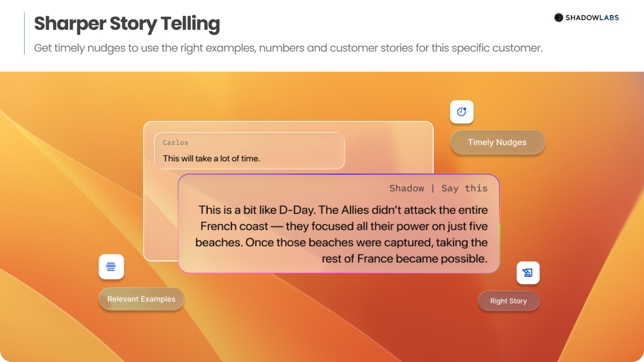
Task: Click the clock icon above Timely Nudges
Action: (462, 112)
